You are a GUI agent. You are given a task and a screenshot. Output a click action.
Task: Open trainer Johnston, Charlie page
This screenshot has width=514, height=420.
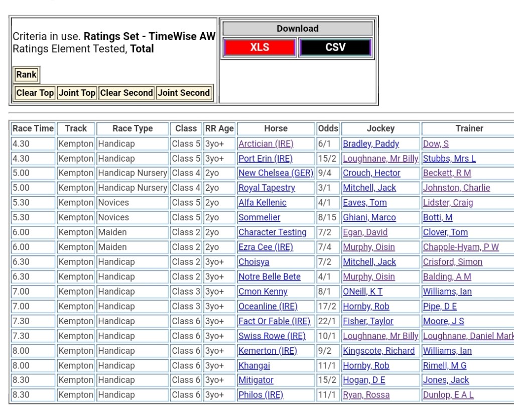(456, 188)
